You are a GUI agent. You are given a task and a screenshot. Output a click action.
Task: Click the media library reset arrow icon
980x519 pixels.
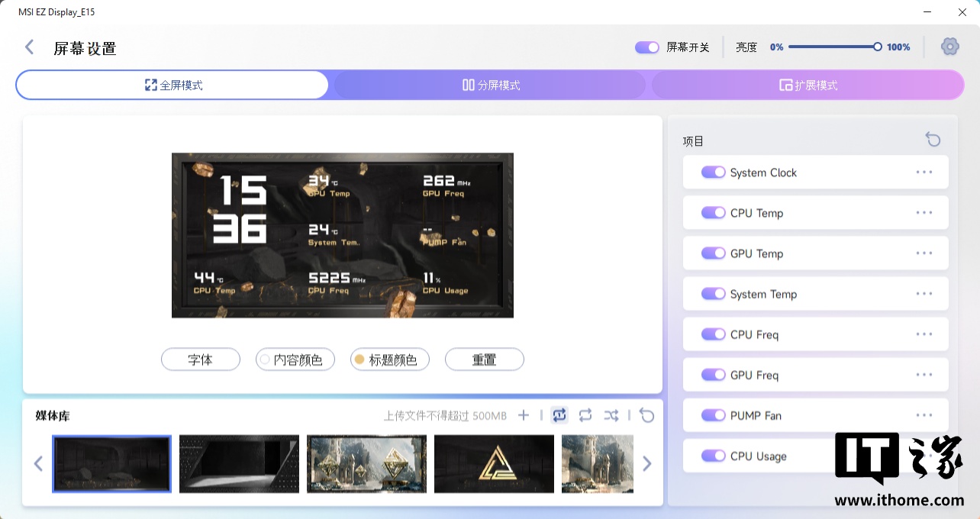647,415
